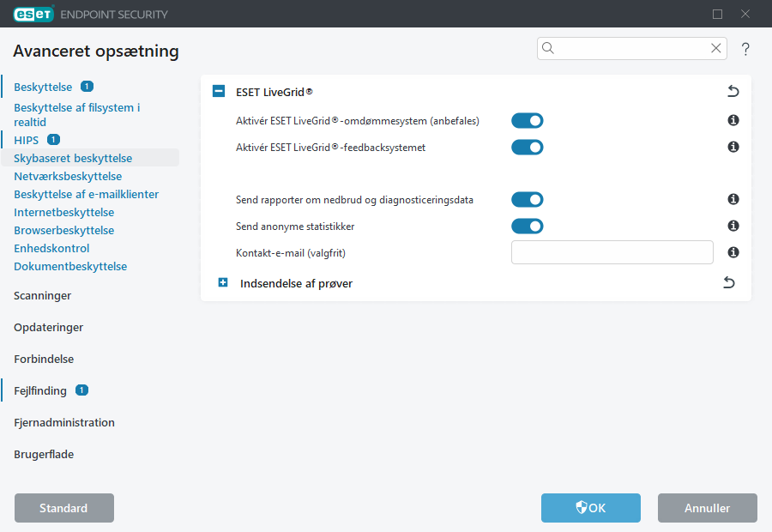Open the Opdateringer section

coord(47,327)
